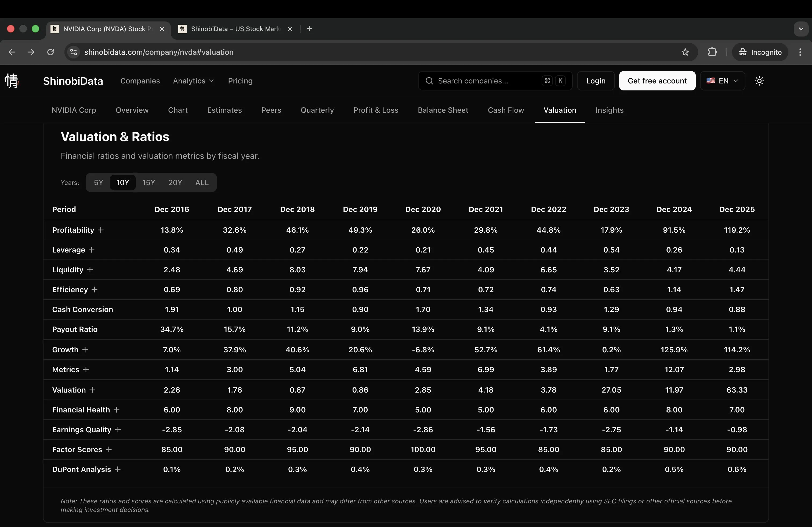Click the 125.9% Growth value for Dec 2024
Screen dimensions: 812x527
pyautogui.click(x=674, y=350)
